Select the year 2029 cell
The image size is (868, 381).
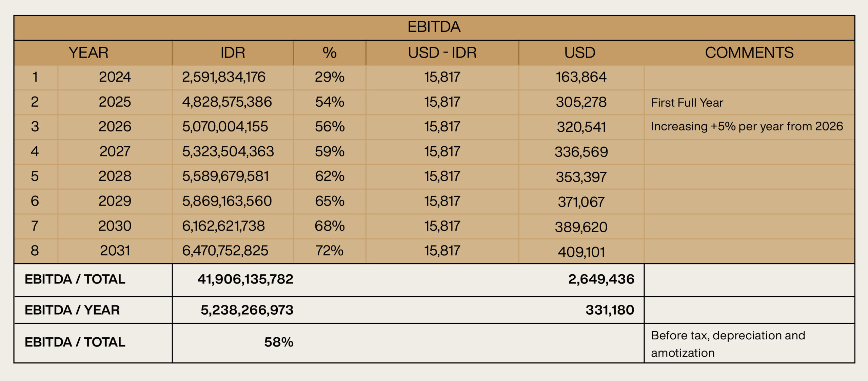115,201
